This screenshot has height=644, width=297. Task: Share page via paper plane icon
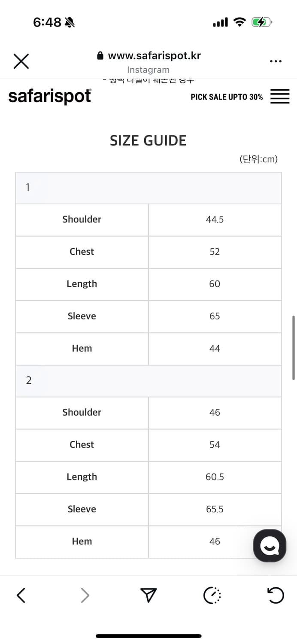(148, 595)
